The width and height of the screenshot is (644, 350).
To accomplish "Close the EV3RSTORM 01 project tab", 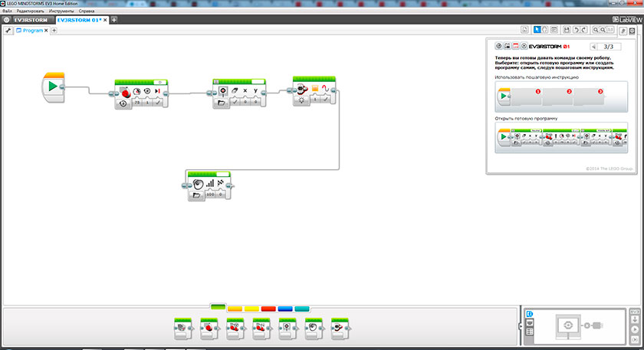I will point(105,20).
